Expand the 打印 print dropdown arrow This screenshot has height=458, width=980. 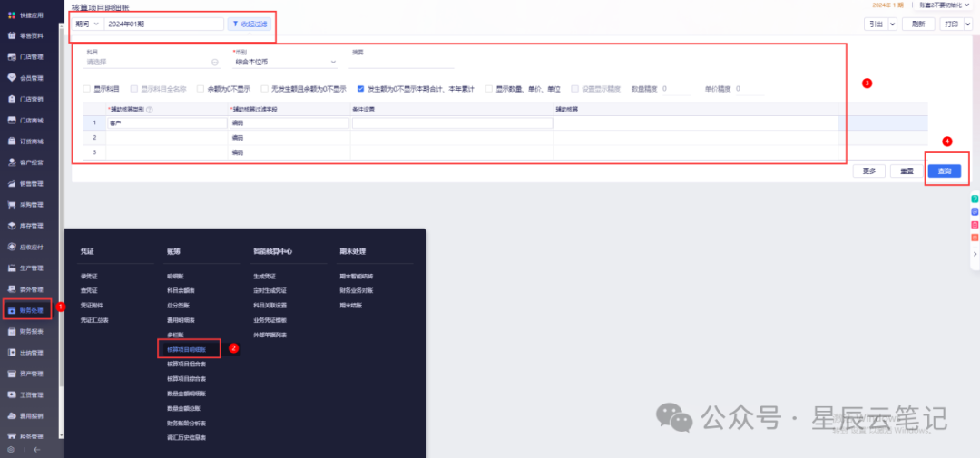967,24
